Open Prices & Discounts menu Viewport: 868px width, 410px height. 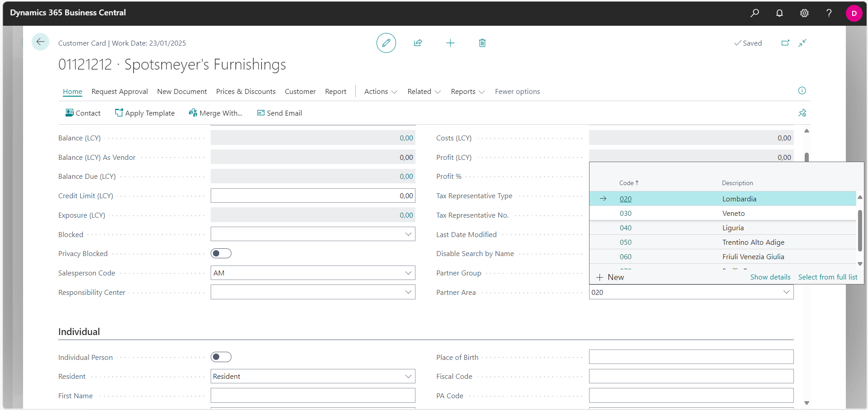[245, 91]
